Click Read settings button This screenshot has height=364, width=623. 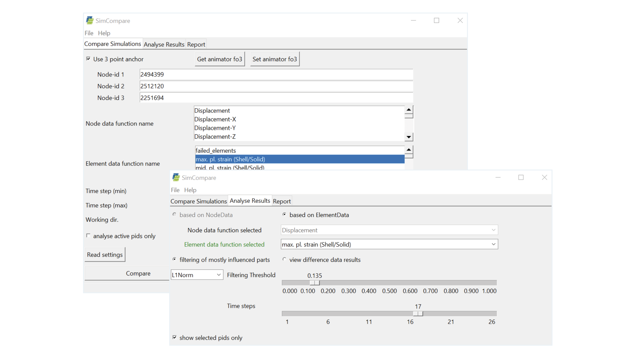point(105,254)
